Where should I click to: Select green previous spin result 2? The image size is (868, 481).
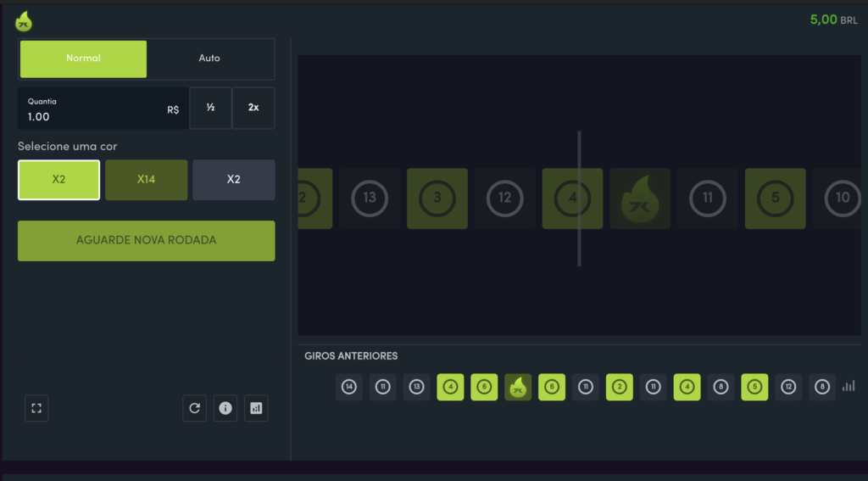click(620, 387)
